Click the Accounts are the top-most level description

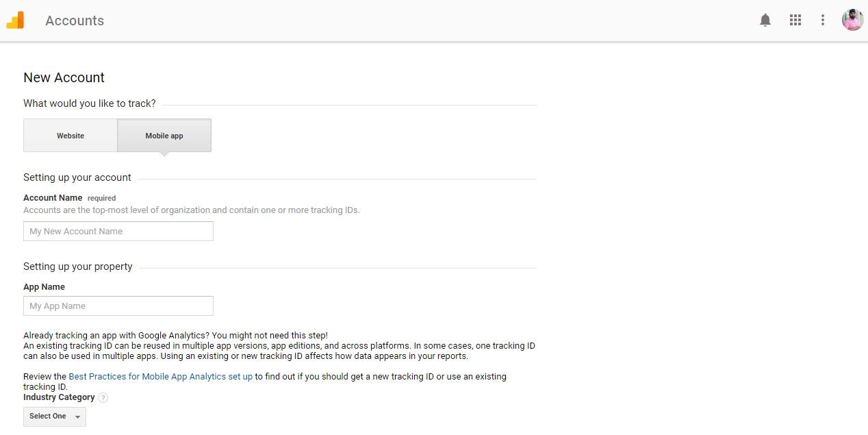192,210
